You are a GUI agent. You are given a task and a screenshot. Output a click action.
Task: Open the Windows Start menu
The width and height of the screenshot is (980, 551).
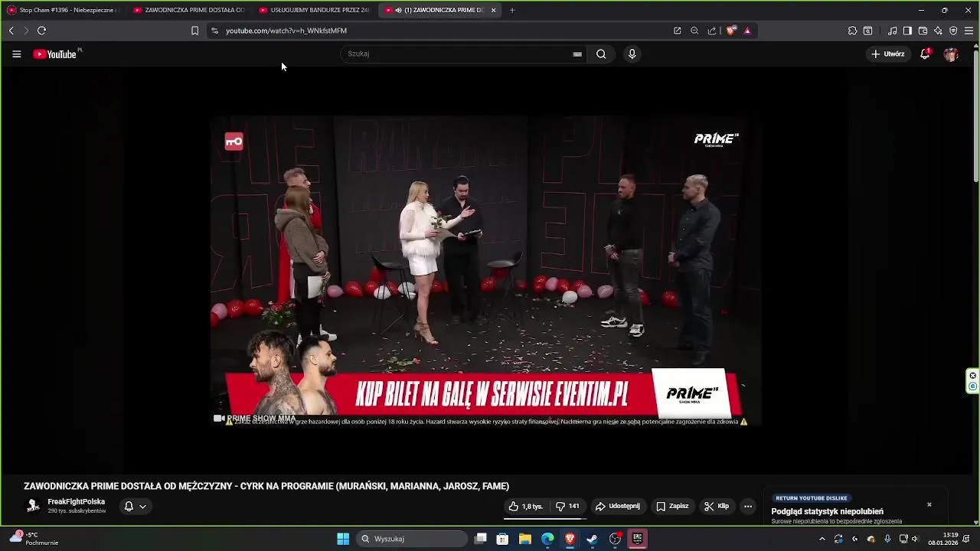pyautogui.click(x=343, y=539)
